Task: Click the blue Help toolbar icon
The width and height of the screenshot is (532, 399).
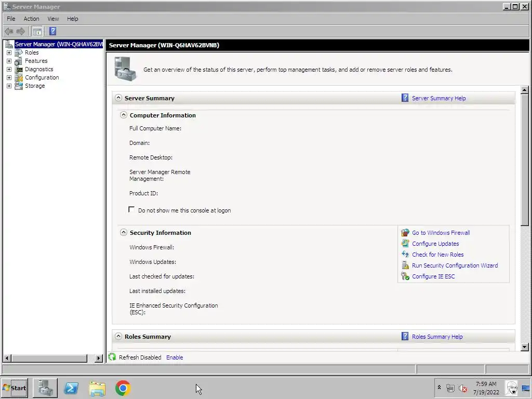Action: (52, 31)
